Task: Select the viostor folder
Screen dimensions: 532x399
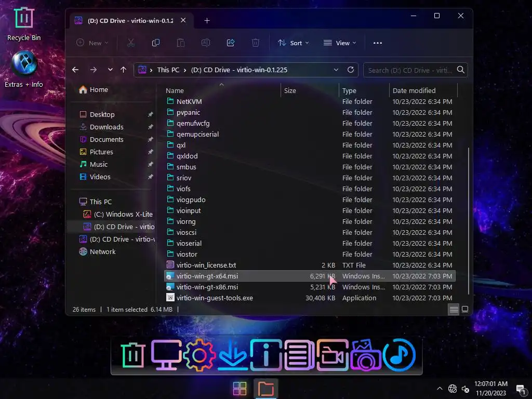Action: [x=310, y=254]
